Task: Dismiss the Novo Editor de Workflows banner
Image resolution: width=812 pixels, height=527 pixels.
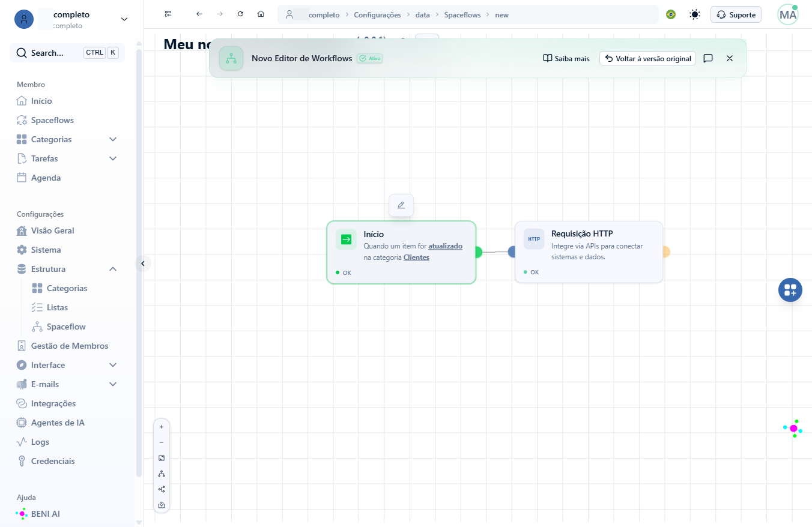Action: point(730,58)
